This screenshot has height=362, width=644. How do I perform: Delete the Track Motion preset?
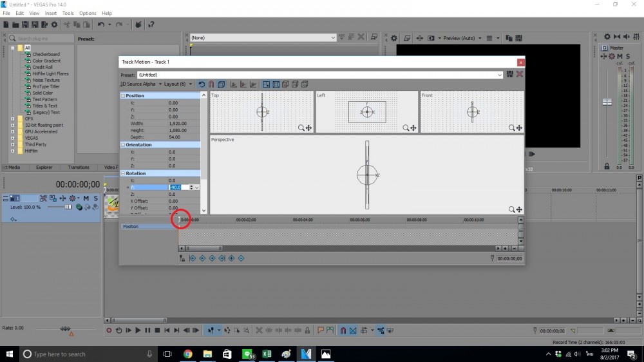point(519,75)
